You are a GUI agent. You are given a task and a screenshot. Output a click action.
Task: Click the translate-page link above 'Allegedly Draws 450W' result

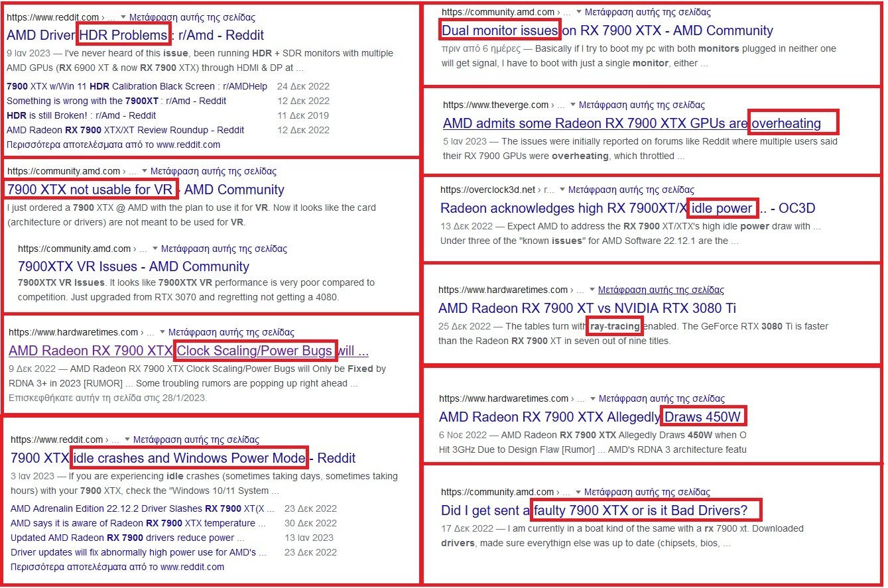pos(662,398)
